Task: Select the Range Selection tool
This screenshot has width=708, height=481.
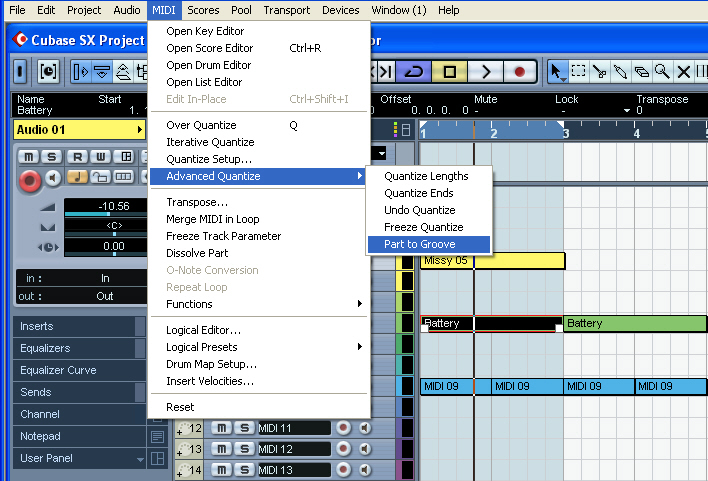Action: (x=578, y=71)
